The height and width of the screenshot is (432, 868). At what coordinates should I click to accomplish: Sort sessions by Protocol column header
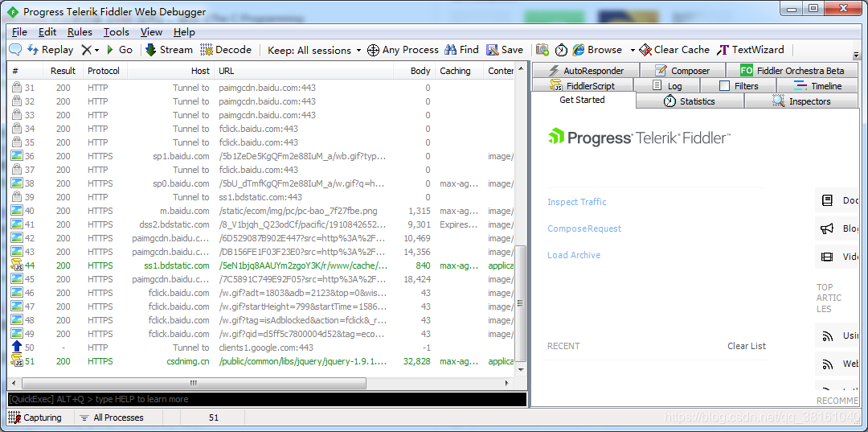tap(104, 71)
